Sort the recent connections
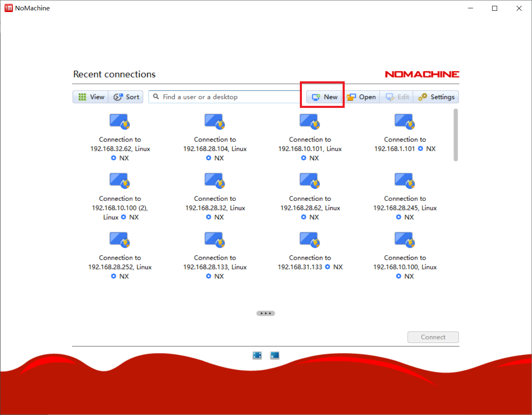 126,97
